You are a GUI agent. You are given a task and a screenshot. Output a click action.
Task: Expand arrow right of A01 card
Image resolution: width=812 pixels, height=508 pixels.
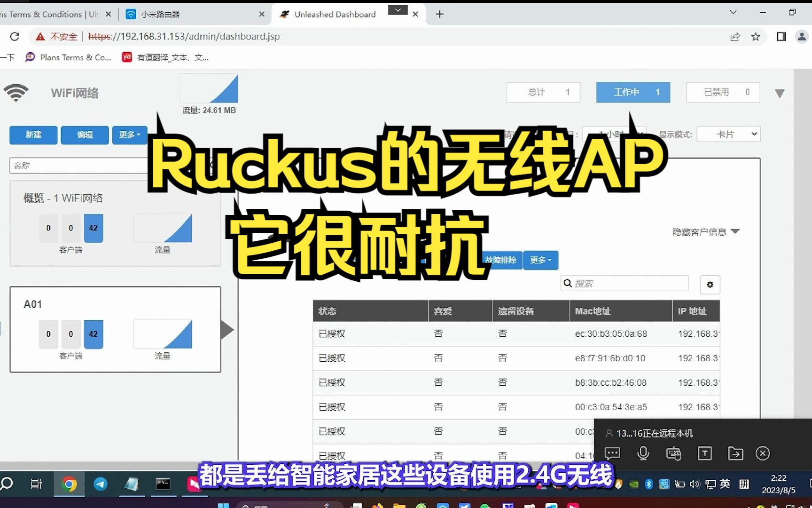227,330
